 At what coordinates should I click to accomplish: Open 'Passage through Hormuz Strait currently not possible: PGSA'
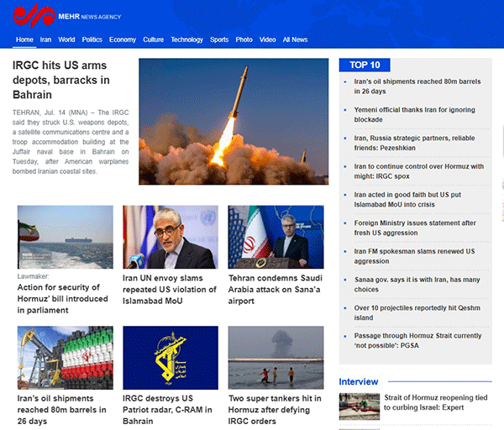click(x=417, y=341)
